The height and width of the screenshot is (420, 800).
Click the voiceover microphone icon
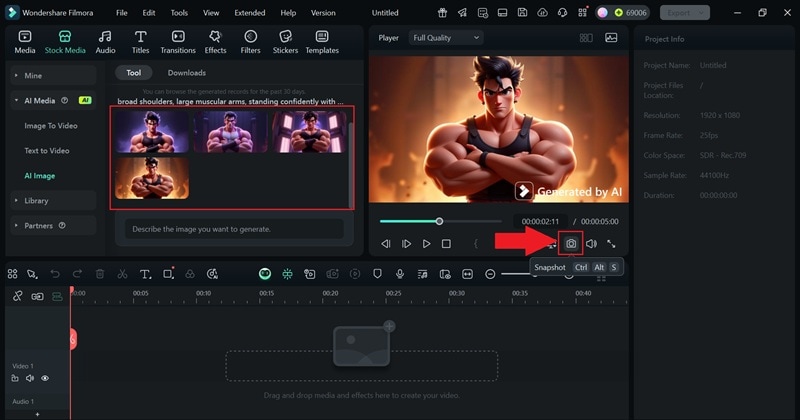pyautogui.click(x=399, y=274)
